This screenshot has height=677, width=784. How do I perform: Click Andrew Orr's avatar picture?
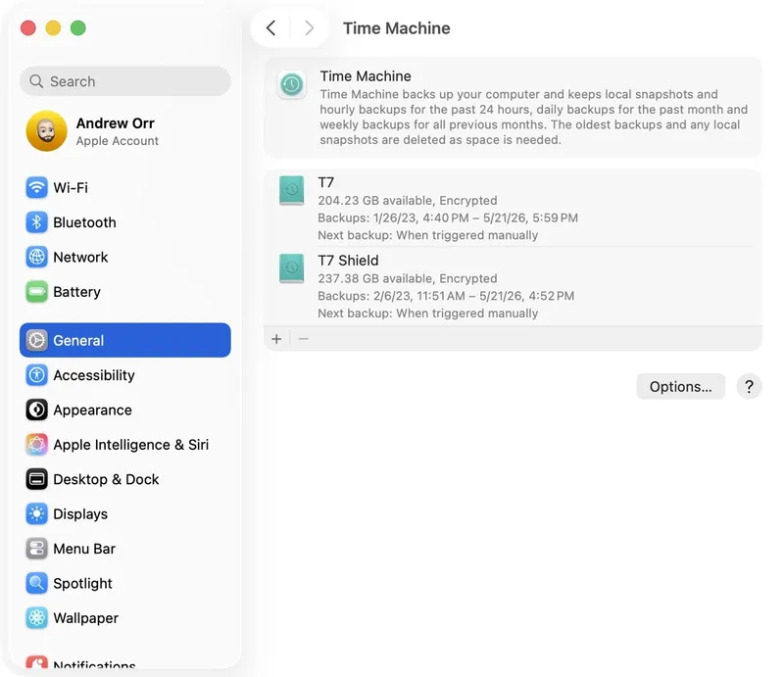pos(46,131)
